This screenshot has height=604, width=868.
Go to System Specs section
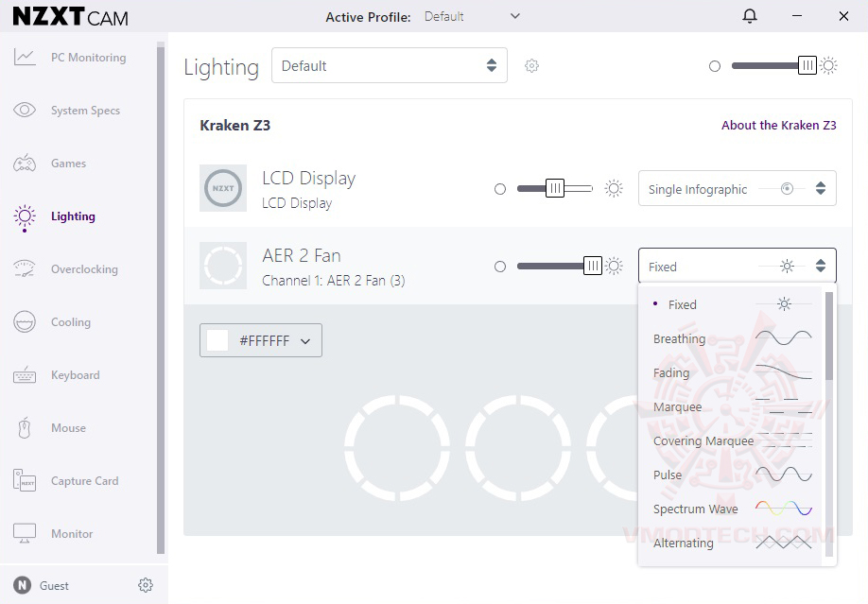[x=85, y=111]
